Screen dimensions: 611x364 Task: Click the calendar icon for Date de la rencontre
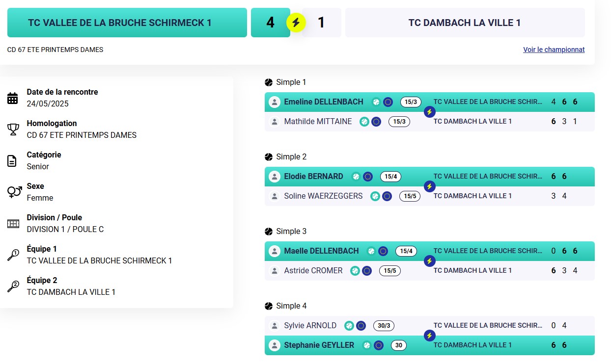13,98
